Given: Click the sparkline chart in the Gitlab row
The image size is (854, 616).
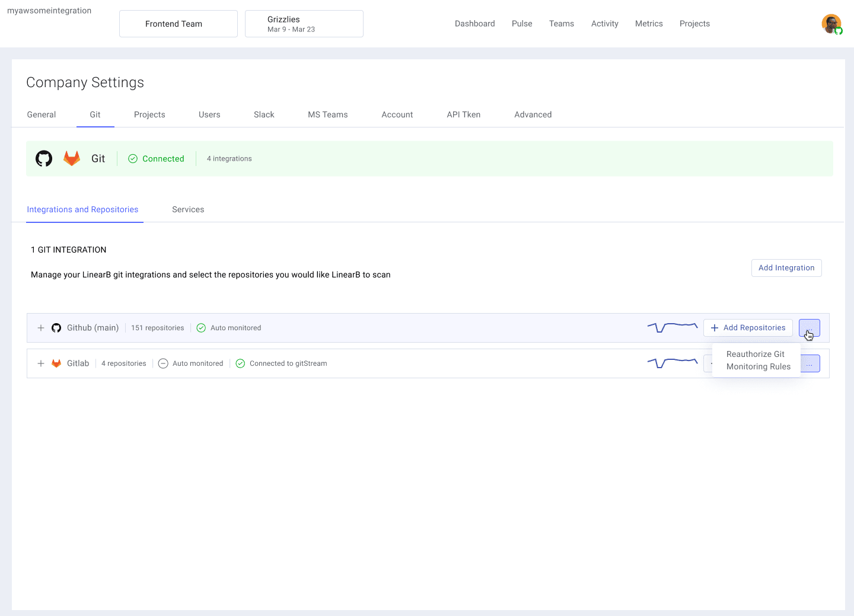Looking at the screenshot, I should pyautogui.click(x=673, y=363).
